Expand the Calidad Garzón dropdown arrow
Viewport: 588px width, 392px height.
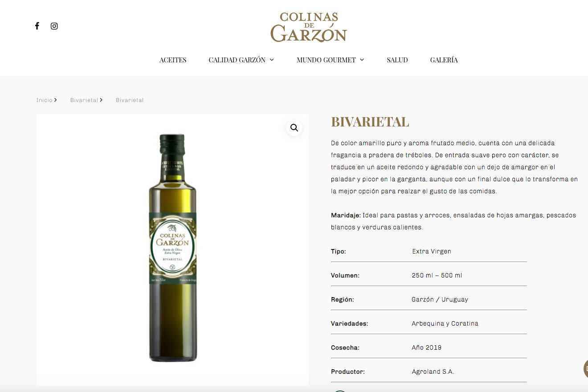point(272,60)
